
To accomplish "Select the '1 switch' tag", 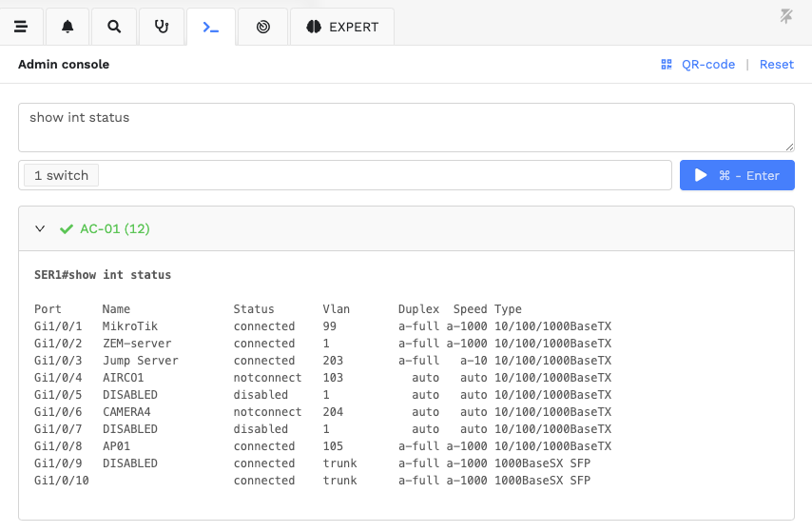I will 61,175.
